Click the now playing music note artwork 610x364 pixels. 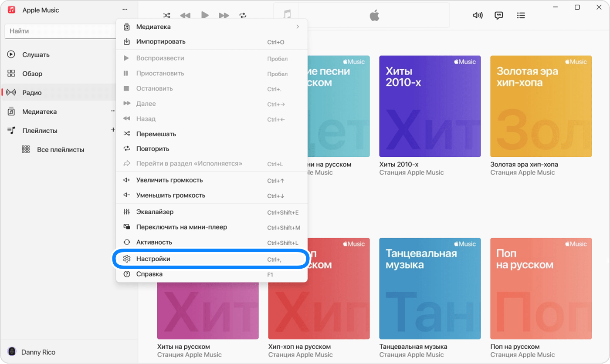[286, 15]
